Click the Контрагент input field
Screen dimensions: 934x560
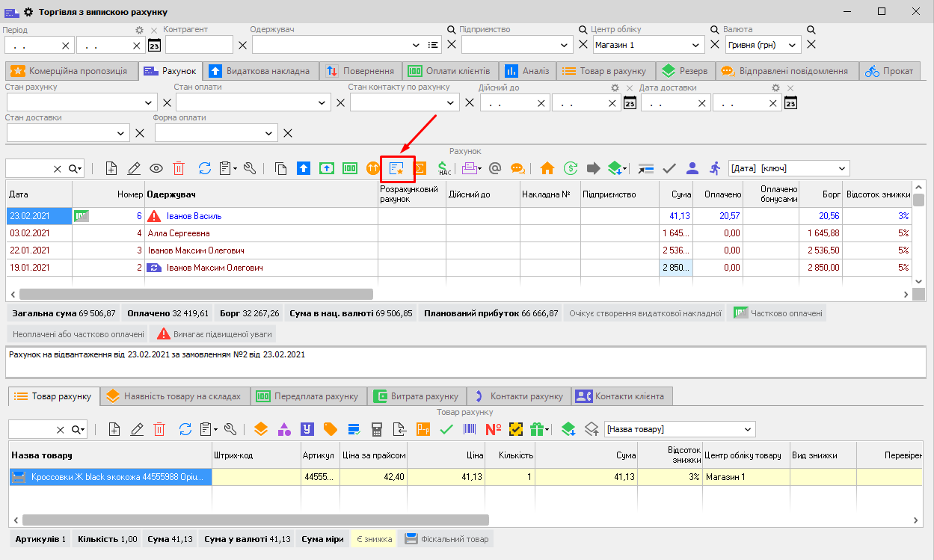pyautogui.click(x=199, y=45)
